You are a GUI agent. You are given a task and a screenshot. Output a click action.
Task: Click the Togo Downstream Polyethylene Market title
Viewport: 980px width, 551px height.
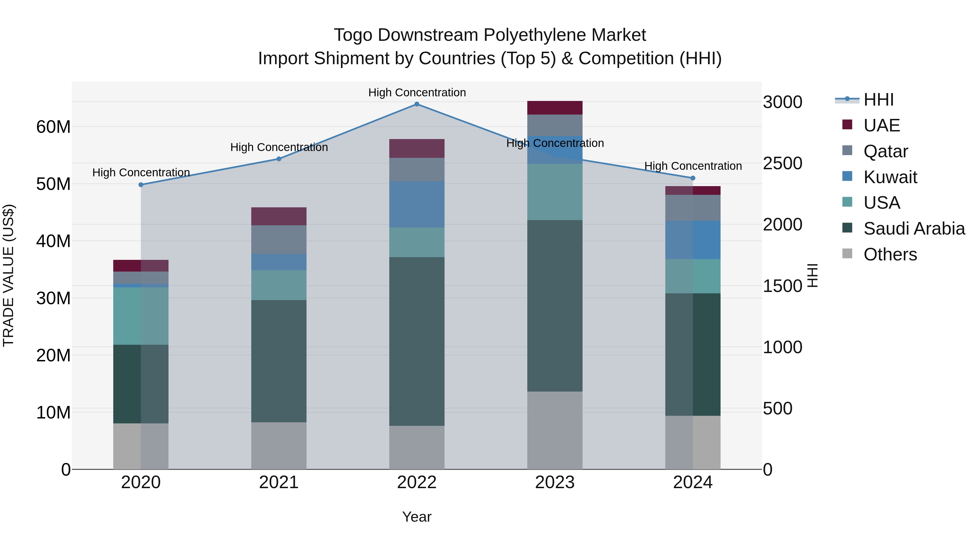coord(490,35)
